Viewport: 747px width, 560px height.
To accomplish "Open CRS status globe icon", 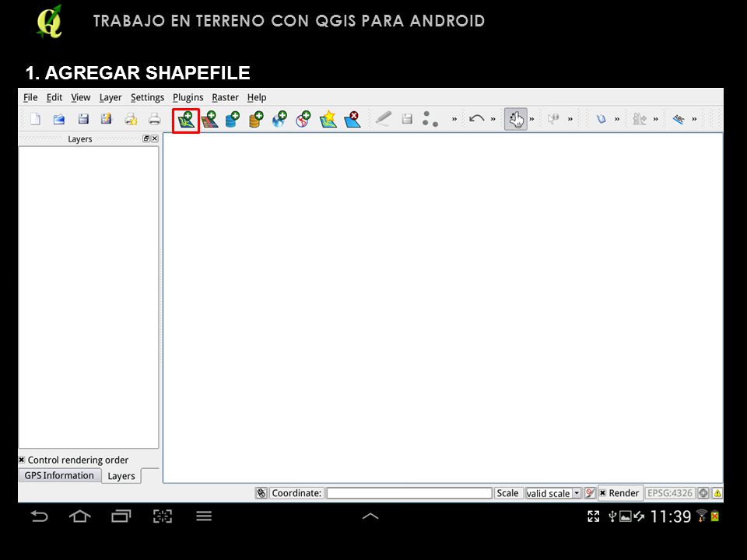I will point(703,493).
